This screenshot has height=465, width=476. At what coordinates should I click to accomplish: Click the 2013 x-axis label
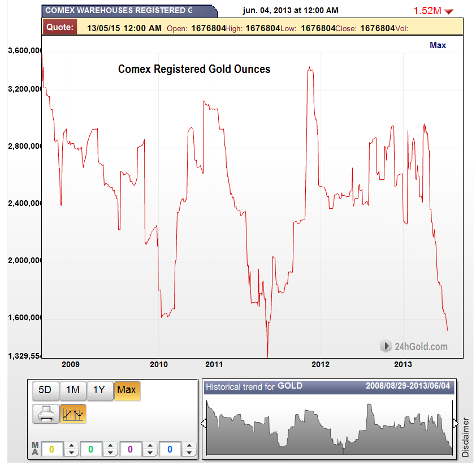(403, 364)
